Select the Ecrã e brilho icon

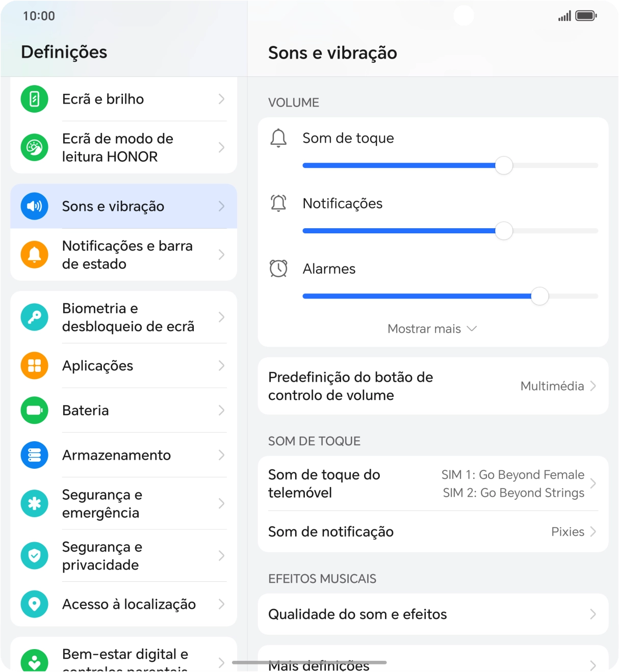pyautogui.click(x=34, y=99)
